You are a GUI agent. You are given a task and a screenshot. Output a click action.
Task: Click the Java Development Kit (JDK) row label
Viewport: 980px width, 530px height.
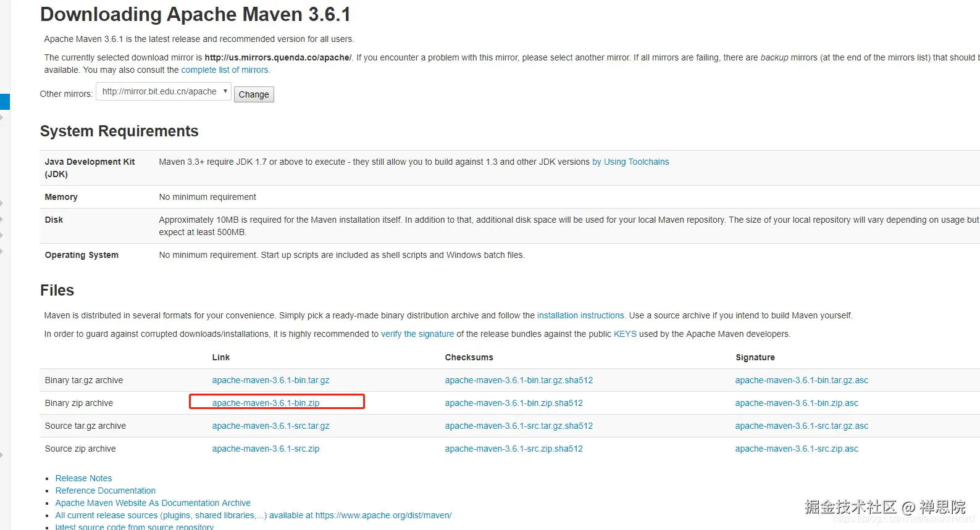pyautogui.click(x=90, y=168)
